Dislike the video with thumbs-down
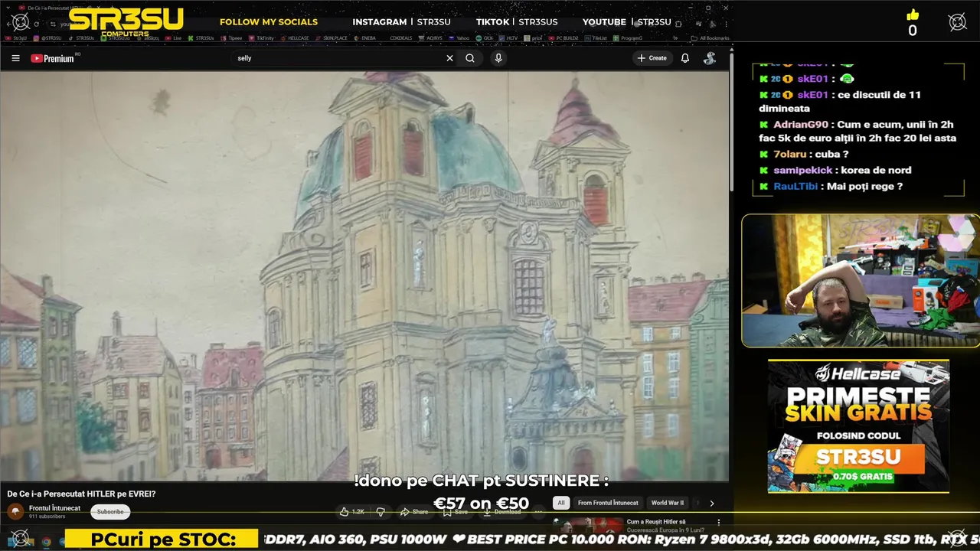The height and width of the screenshot is (551, 980). tap(381, 512)
